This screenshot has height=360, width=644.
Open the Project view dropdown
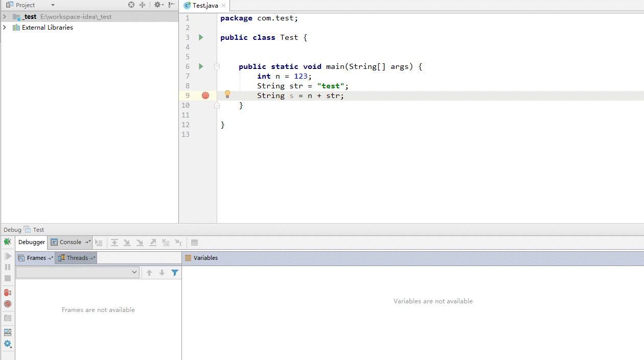pyautogui.click(x=53, y=5)
